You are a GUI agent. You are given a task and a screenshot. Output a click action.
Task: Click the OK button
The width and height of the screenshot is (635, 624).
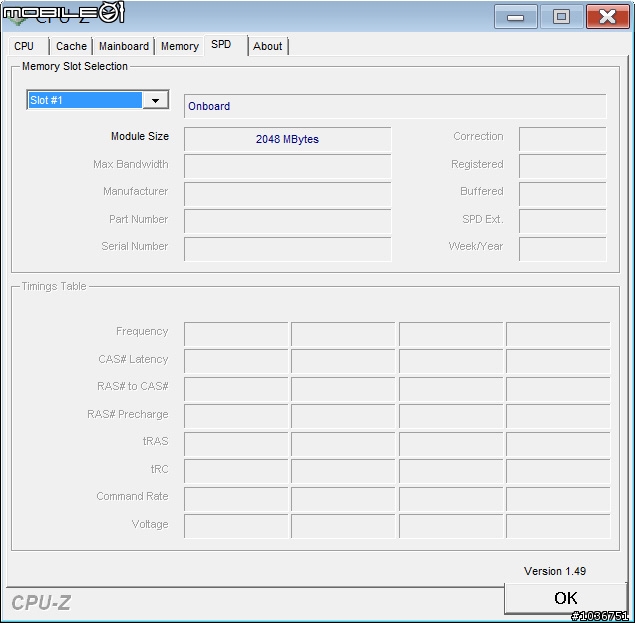coord(565,598)
